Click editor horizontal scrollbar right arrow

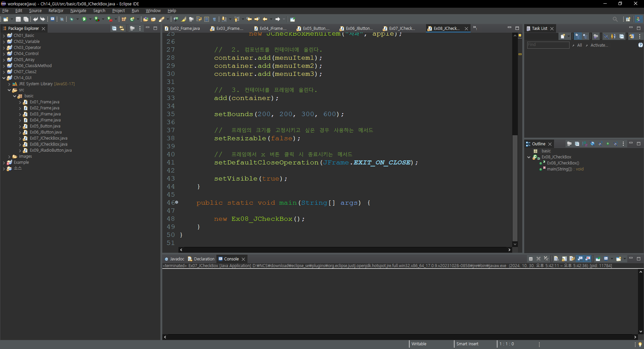point(509,250)
